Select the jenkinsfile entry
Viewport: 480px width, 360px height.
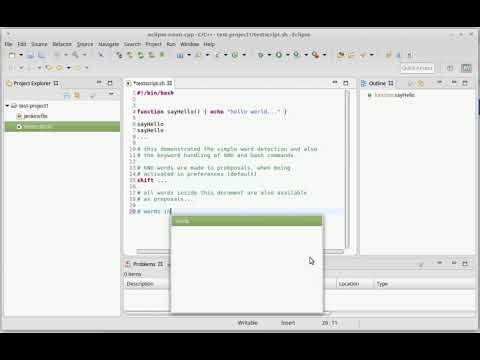click(x=36, y=116)
